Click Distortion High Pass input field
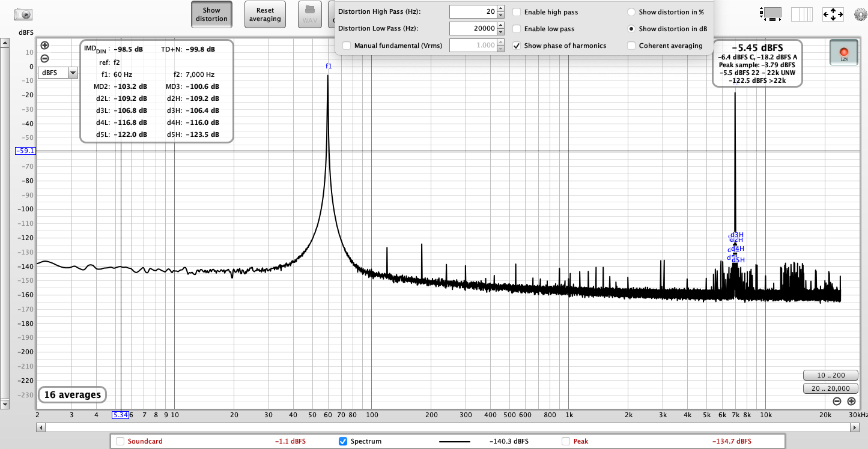The height and width of the screenshot is (449, 868). click(473, 12)
